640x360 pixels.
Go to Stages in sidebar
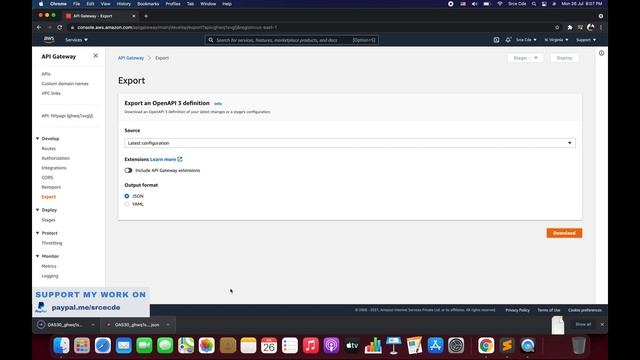click(x=48, y=220)
